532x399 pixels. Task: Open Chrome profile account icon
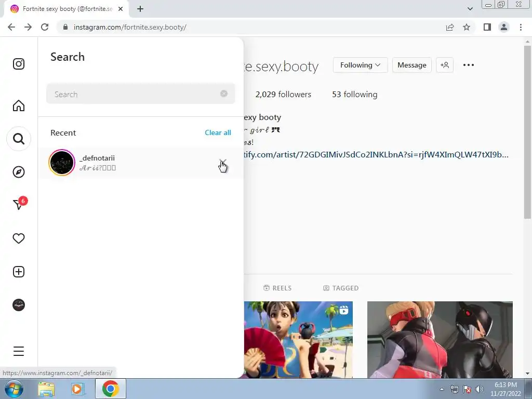504,27
